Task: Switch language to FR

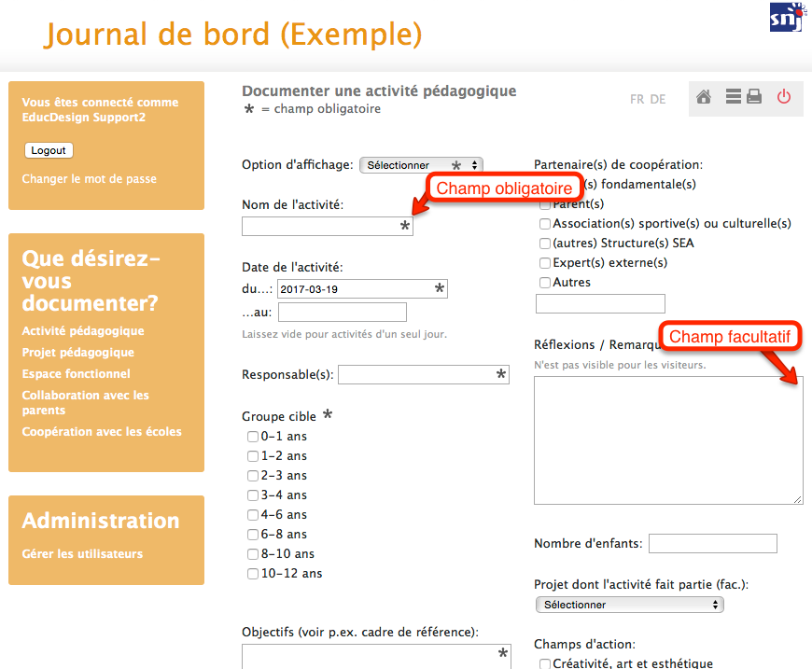Action: click(637, 100)
